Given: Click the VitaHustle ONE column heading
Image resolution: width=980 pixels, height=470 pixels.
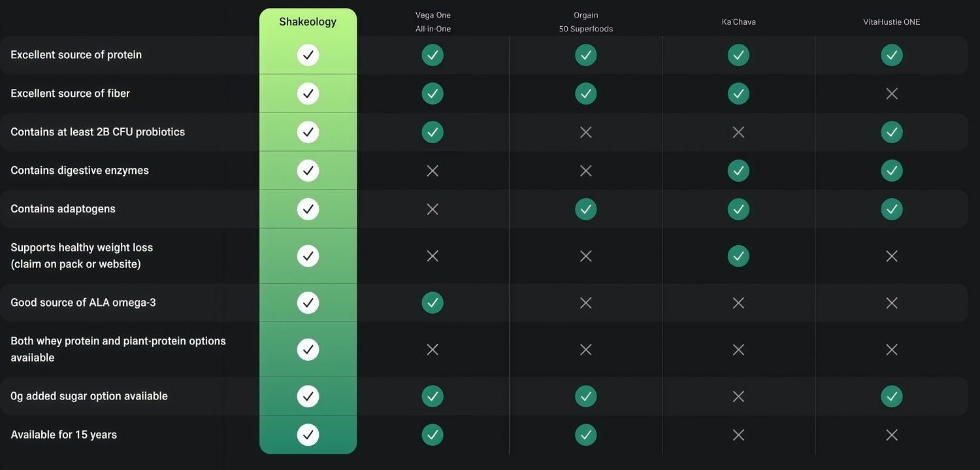Looking at the screenshot, I should coord(892,22).
